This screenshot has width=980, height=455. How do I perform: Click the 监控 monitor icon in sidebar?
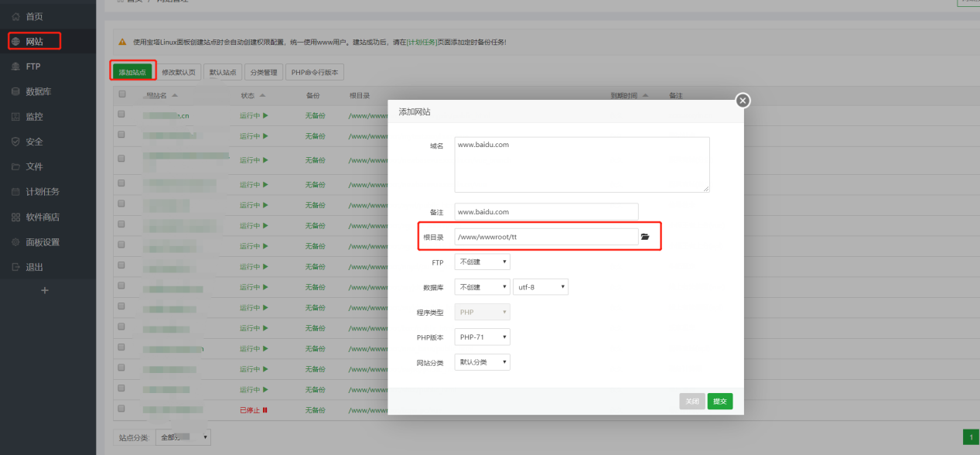point(15,117)
